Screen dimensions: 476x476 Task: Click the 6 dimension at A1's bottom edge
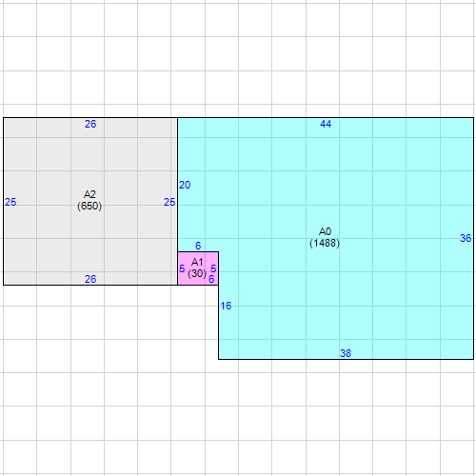(211, 279)
